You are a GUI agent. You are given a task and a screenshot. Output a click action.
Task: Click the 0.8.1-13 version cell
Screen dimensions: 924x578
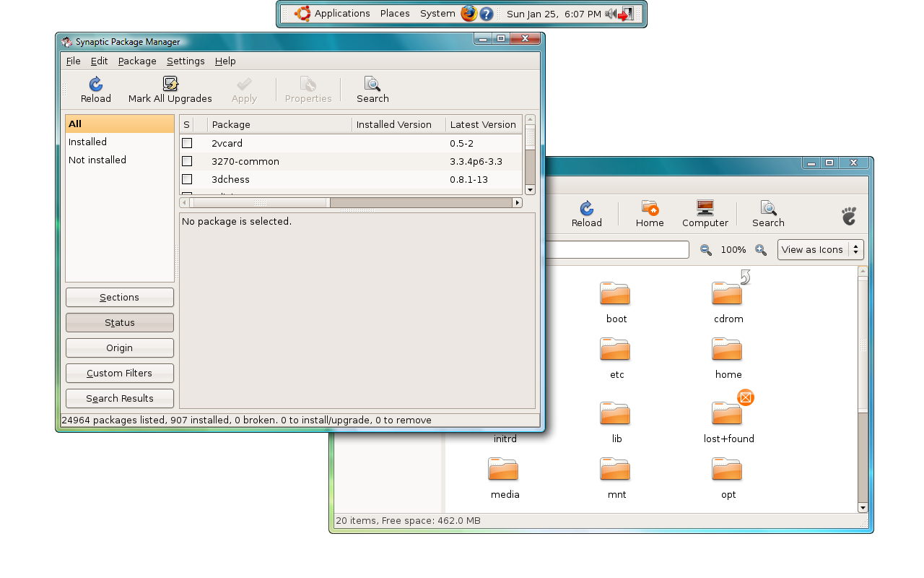tap(469, 179)
